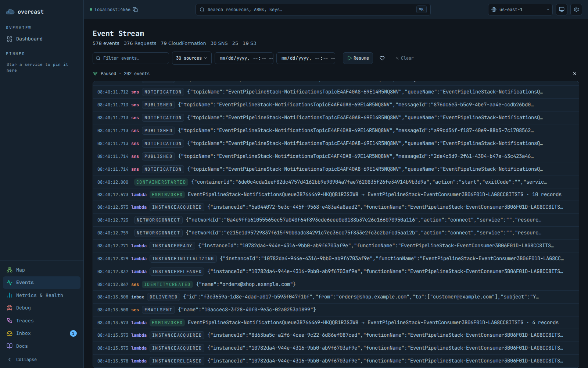Screen dimensions: 588x368
Task: Focus the Search resources, ARNs, keys field
Action: coord(313,10)
